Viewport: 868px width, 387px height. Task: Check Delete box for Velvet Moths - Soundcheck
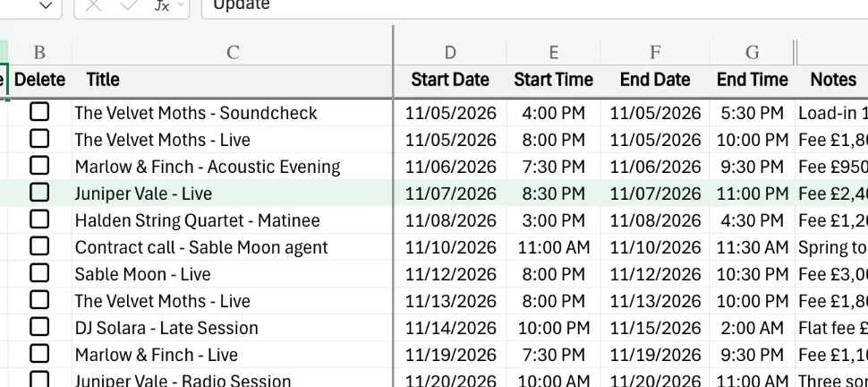(39, 111)
